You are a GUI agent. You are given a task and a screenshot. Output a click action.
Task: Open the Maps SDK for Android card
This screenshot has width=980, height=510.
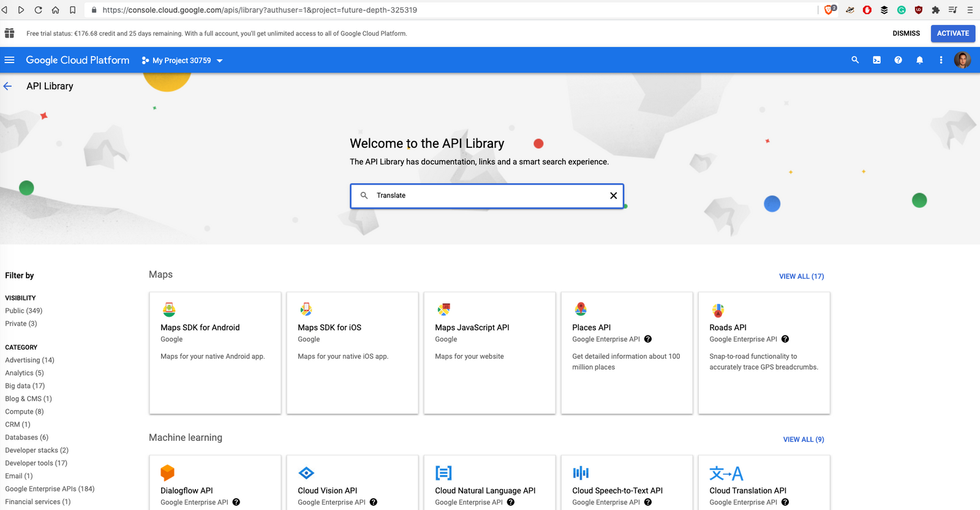(x=215, y=352)
